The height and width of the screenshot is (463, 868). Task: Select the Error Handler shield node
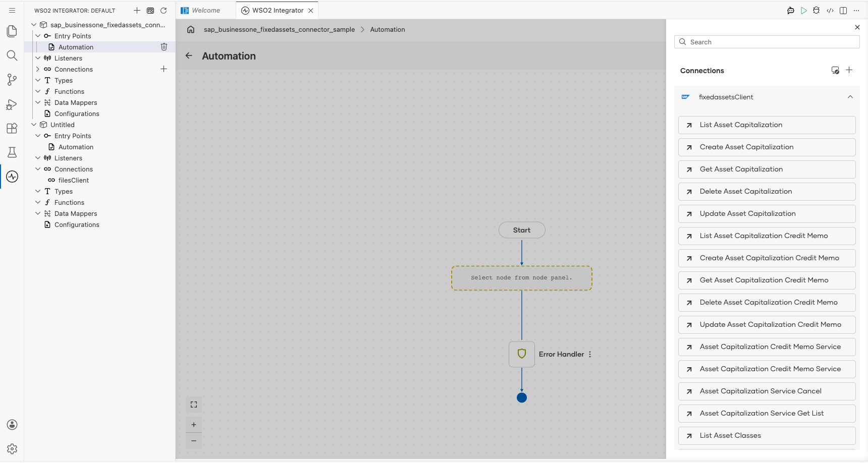click(x=522, y=354)
